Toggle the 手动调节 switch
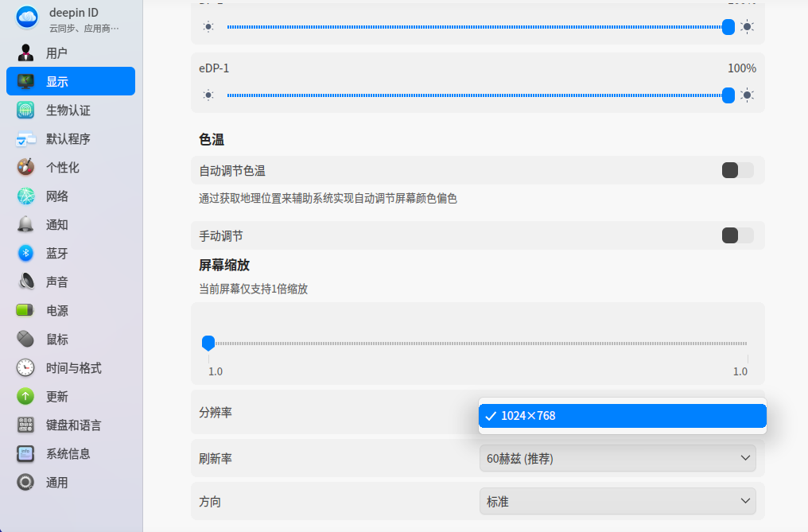Viewport: 808px width, 532px height. 737,235
